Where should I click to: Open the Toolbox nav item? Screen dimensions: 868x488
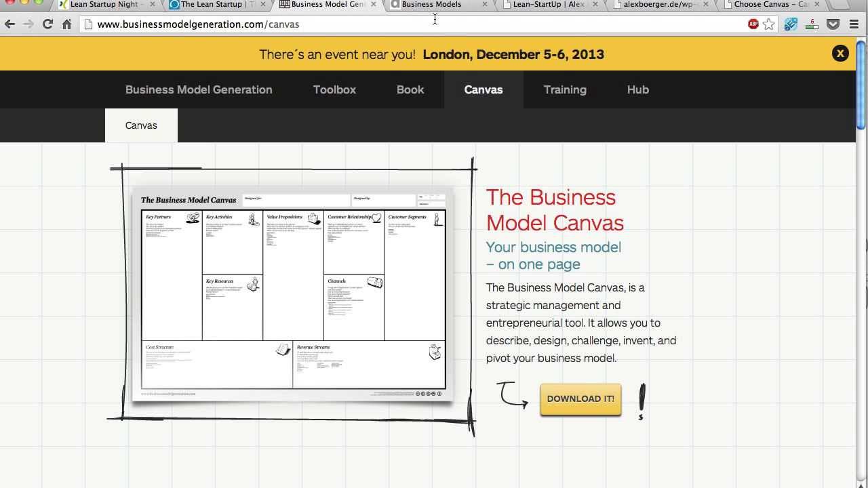click(334, 89)
